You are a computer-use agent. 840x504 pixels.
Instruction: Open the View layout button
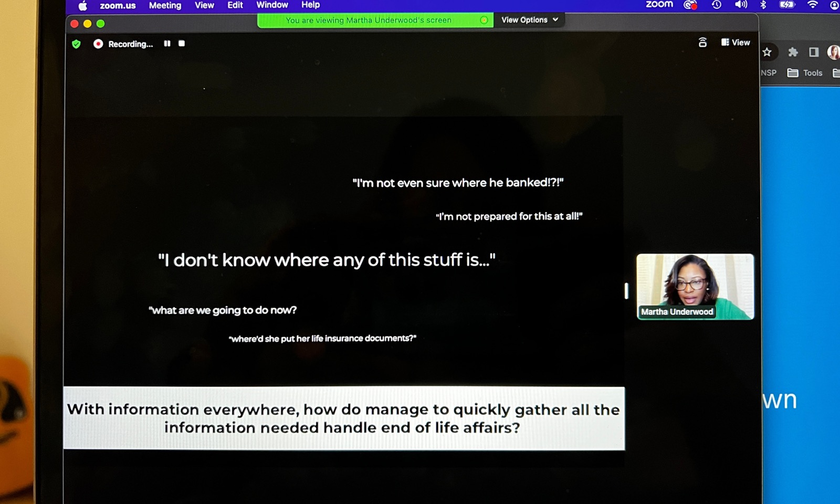pyautogui.click(x=736, y=43)
